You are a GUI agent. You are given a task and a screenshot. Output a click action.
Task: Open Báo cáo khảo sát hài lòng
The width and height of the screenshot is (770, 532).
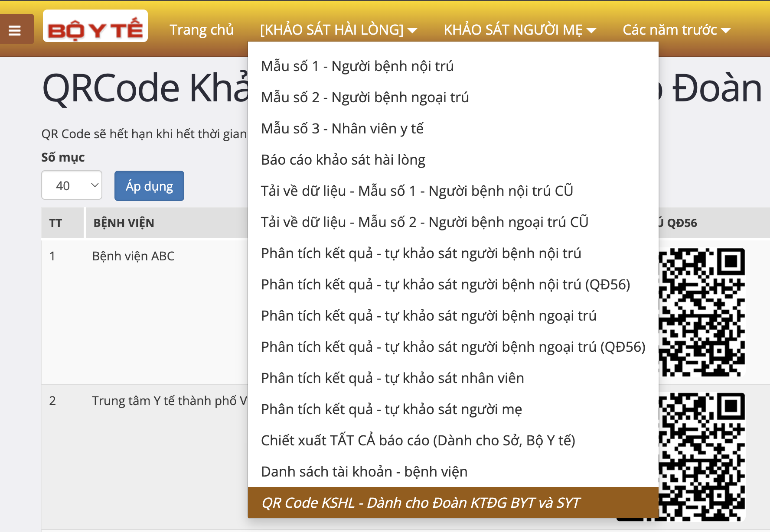tap(343, 160)
